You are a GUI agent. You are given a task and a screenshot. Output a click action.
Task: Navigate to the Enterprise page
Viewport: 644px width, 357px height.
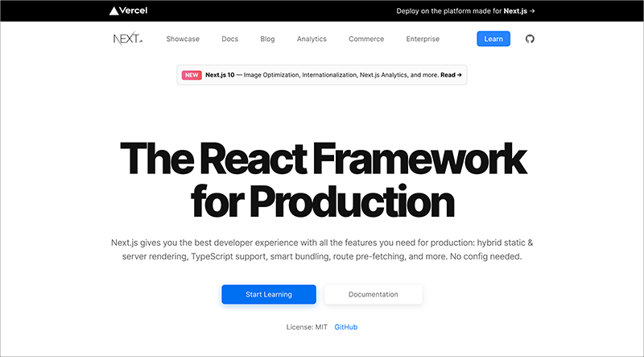coord(423,39)
